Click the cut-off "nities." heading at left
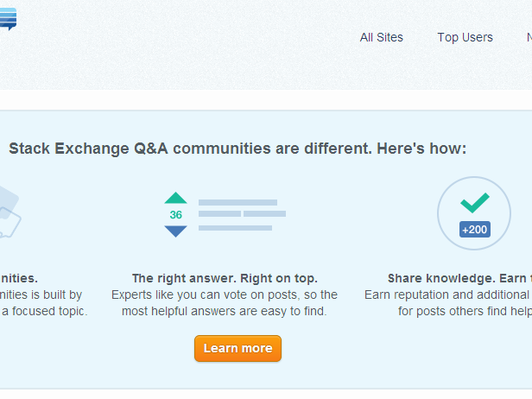Image resolution: width=532 pixels, height=399 pixels. [19, 278]
